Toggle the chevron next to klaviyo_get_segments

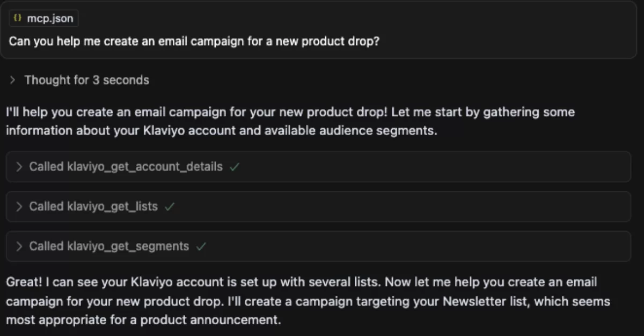(x=19, y=247)
